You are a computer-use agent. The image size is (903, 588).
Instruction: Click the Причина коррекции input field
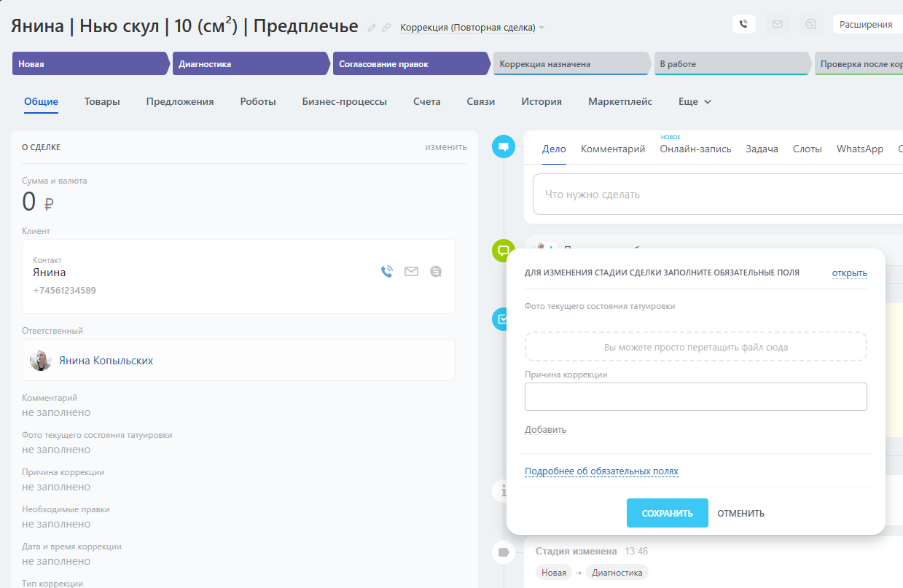click(695, 397)
